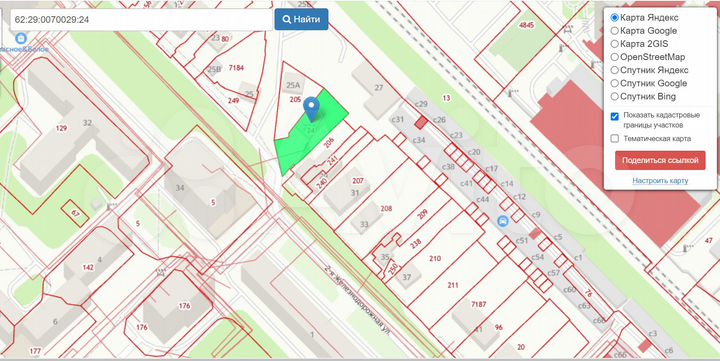Select Карта 2GIS radio option
The width and height of the screenshot is (720, 361).
(x=614, y=44)
